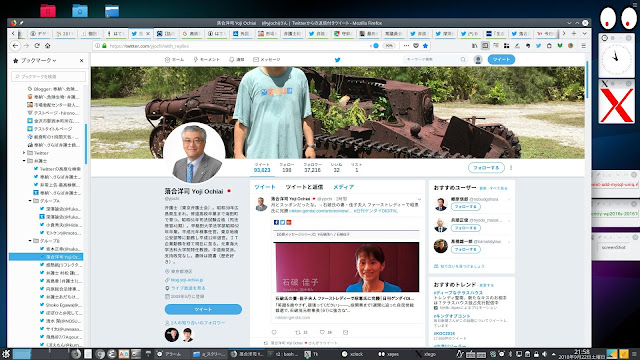
Task: Go to Twitter ホーム nav item
Action: 174,60
